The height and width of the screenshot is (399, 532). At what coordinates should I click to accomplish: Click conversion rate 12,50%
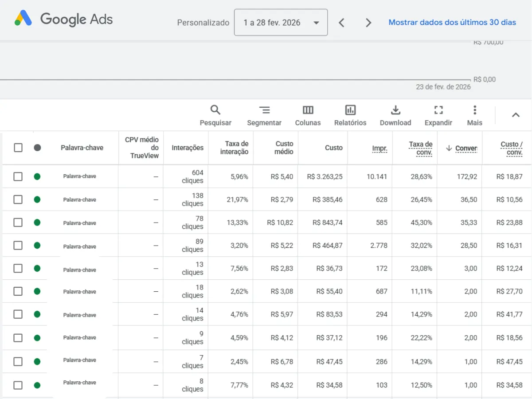[x=421, y=385]
